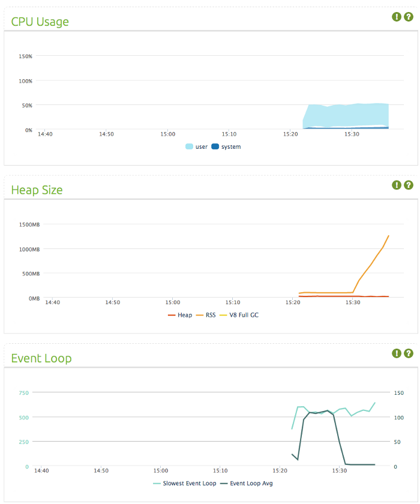Image resolution: width=420 pixels, height=504 pixels.
Task: Toggle RSS series in Heap Size legend
Action: pyautogui.click(x=206, y=315)
